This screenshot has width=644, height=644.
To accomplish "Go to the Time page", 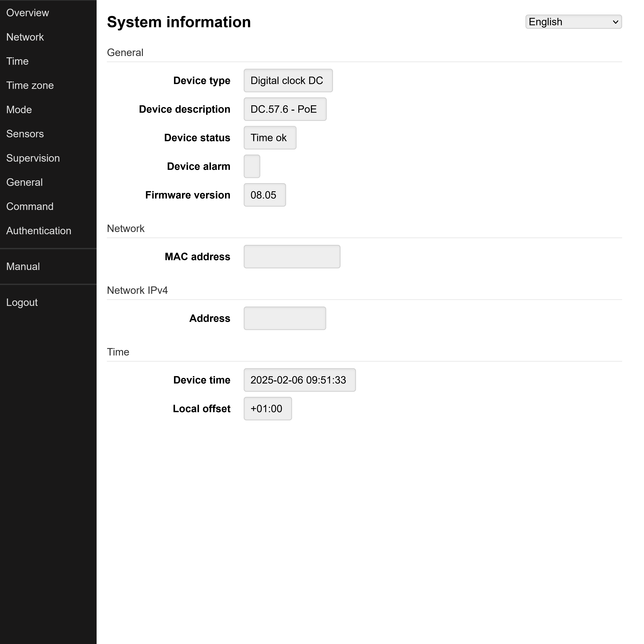I will click(x=17, y=61).
